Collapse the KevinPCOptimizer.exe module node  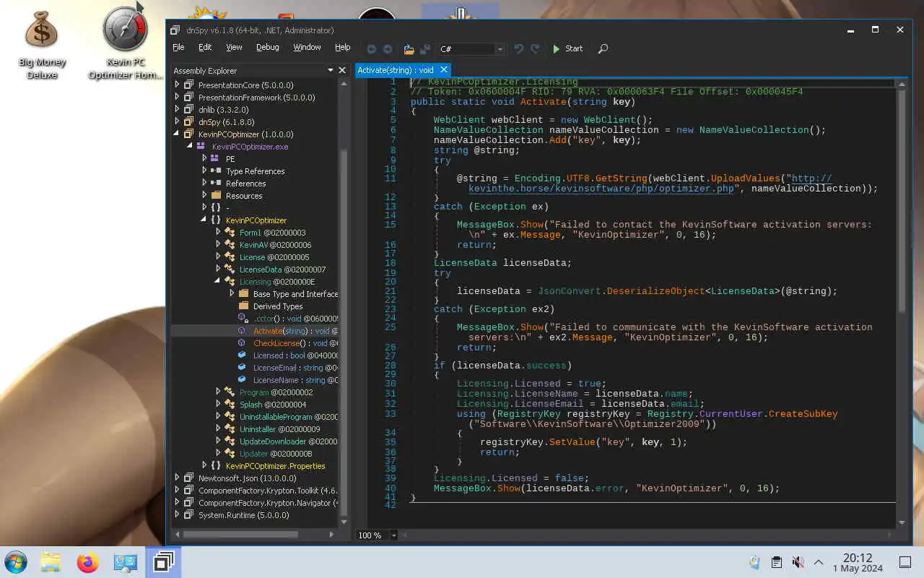[x=190, y=146]
